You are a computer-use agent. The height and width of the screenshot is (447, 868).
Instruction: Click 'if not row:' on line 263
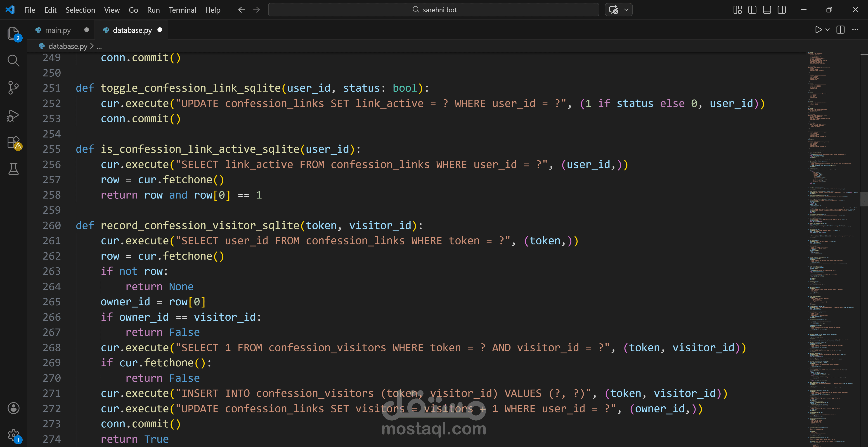click(x=134, y=272)
